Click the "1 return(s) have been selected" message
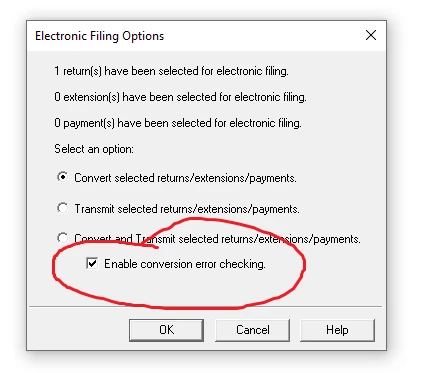Viewport: 431px width, 373px height. (x=171, y=71)
